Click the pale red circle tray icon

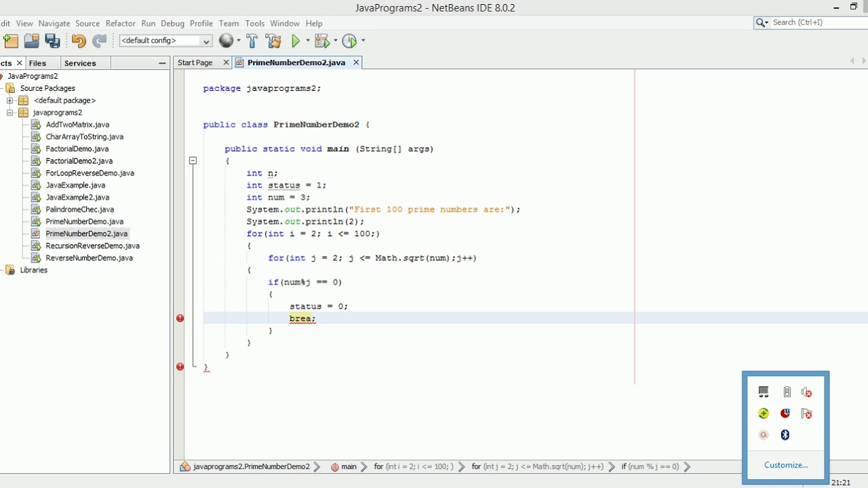click(x=764, y=435)
